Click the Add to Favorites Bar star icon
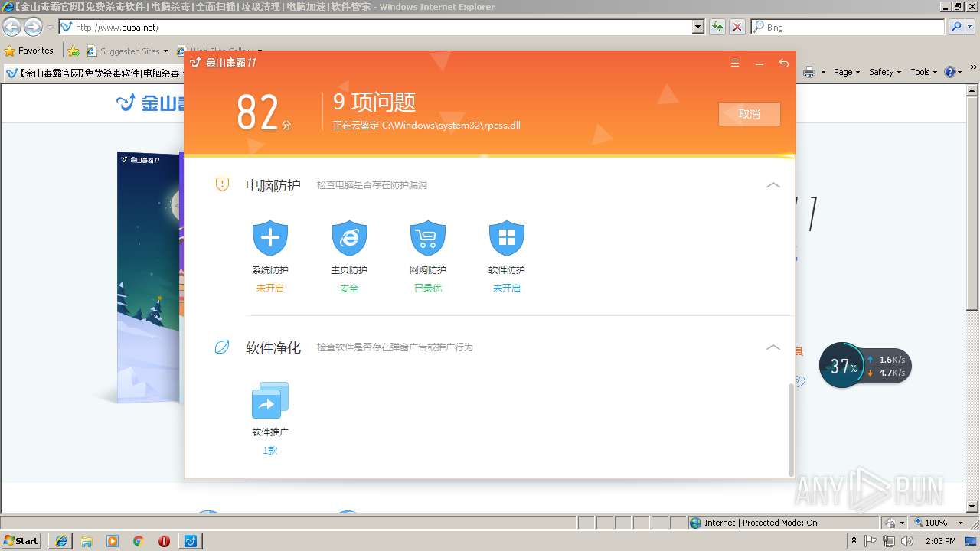This screenshot has width=980, height=551. pyautogui.click(x=73, y=51)
